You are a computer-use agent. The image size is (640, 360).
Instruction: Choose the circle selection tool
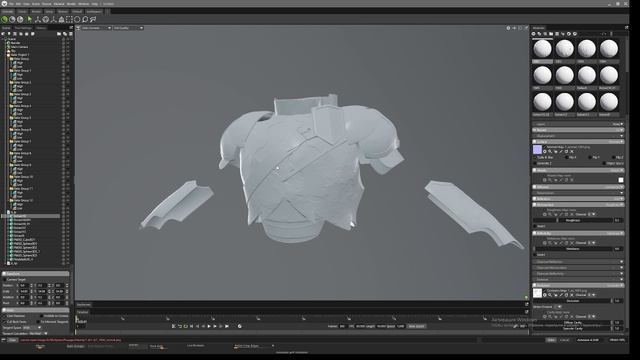click(x=77, y=19)
